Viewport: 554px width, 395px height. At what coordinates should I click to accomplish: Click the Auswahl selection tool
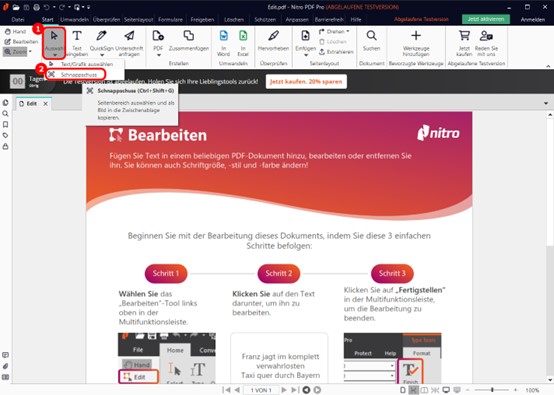point(54,43)
